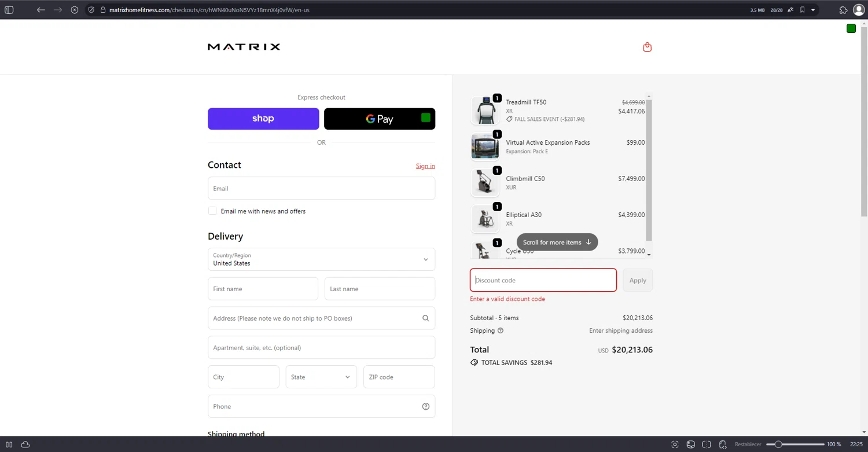
Task: Click 'Scroll for more items' pill
Action: pyautogui.click(x=557, y=242)
